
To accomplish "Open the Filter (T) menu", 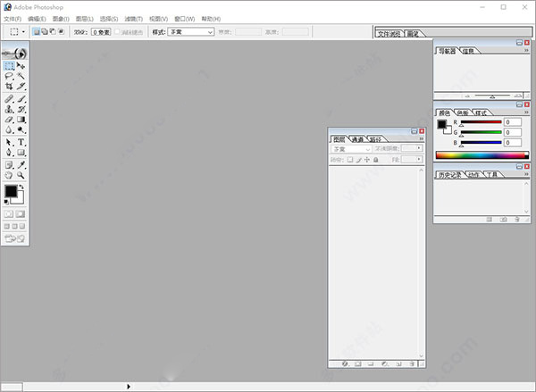I will click(133, 19).
